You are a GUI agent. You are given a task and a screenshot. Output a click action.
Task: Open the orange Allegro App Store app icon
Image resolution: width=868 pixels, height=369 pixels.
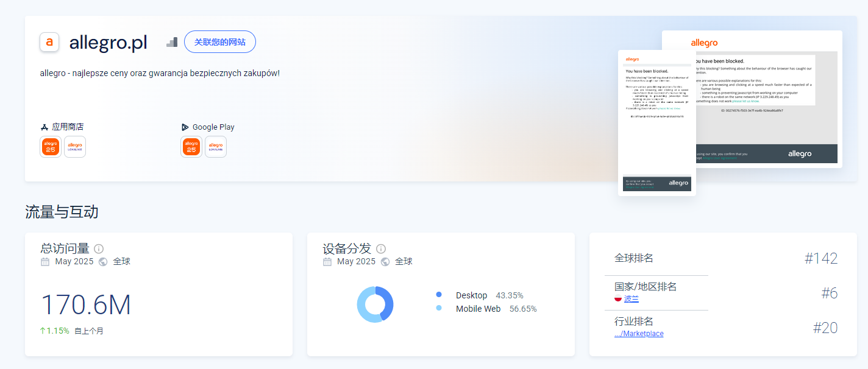pos(51,147)
